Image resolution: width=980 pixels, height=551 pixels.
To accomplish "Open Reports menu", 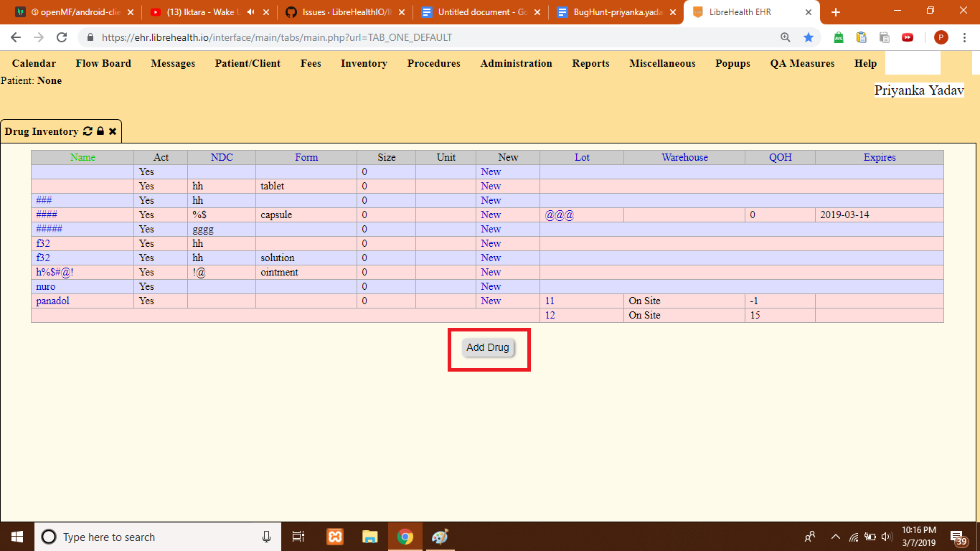I will [x=590, y=63].
